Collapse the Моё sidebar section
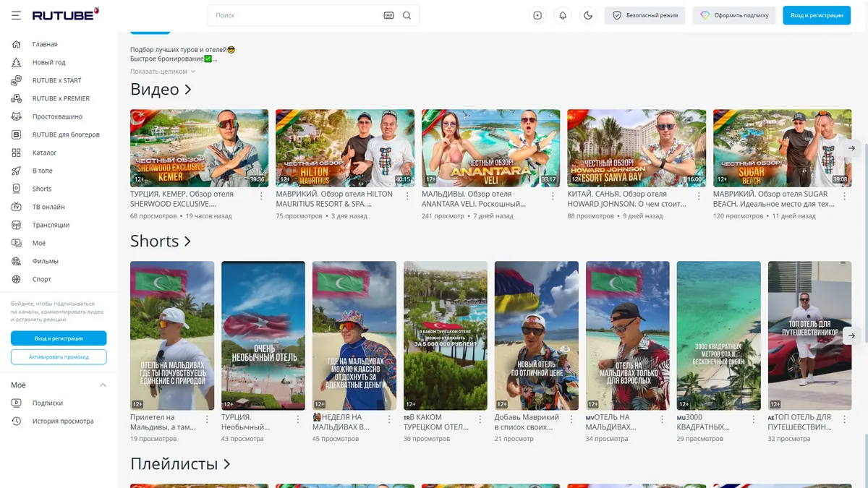The width and height of the screenshot is (868, 488). [x=103, y=385]
